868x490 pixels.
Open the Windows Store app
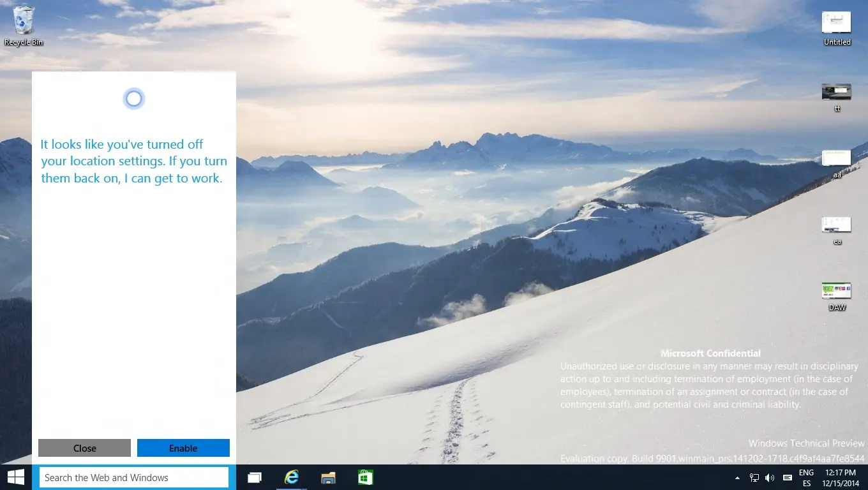pyautogui.click(x=364, y=477)
